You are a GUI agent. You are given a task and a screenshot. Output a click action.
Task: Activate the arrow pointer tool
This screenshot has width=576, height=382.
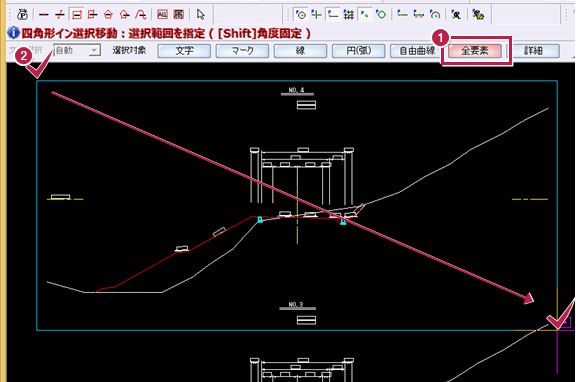click(201, 15)
